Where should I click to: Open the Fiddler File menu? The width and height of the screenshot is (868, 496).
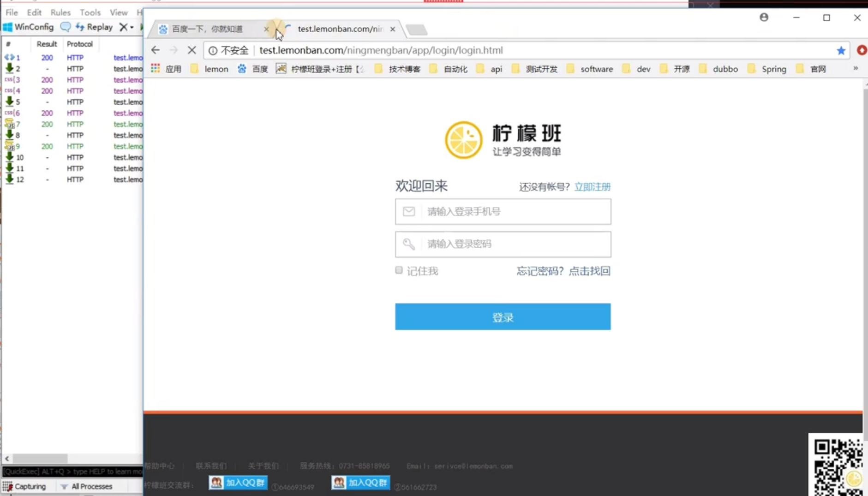tap(12, 12)
